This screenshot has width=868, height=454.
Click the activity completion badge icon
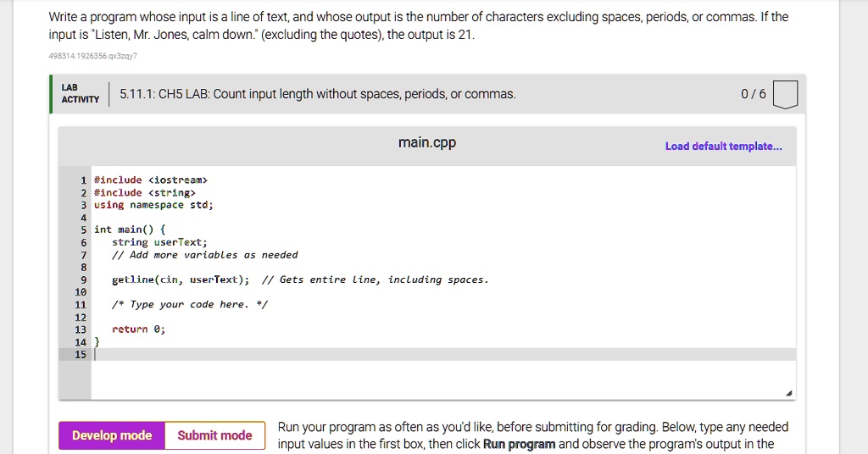[785, 94]
